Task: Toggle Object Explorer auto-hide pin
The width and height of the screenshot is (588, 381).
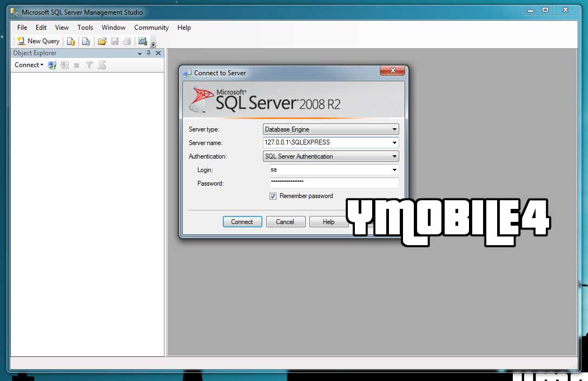Action: click(149, 53)
